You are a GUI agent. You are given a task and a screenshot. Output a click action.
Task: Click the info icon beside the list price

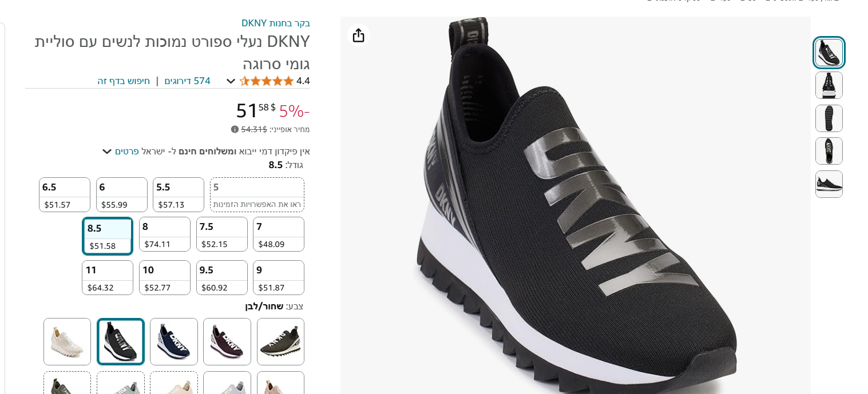coord(235,129)
